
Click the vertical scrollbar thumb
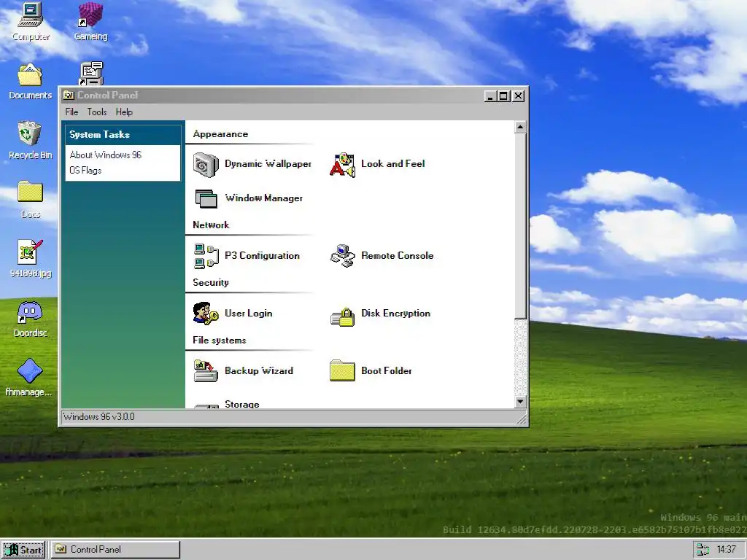(520, 226)
